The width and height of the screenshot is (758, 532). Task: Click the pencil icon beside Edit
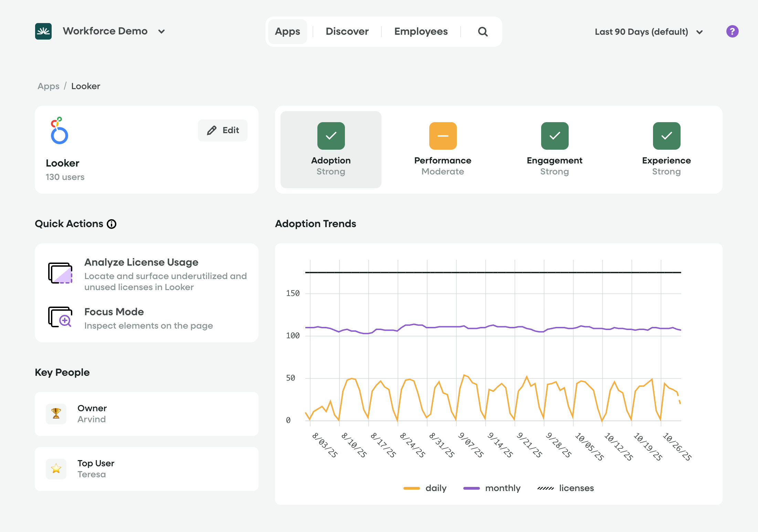[212, 130]
